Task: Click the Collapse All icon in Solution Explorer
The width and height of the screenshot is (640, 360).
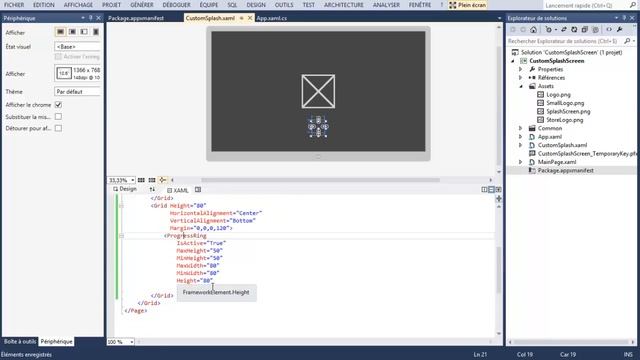Action: tap(584, 30)
